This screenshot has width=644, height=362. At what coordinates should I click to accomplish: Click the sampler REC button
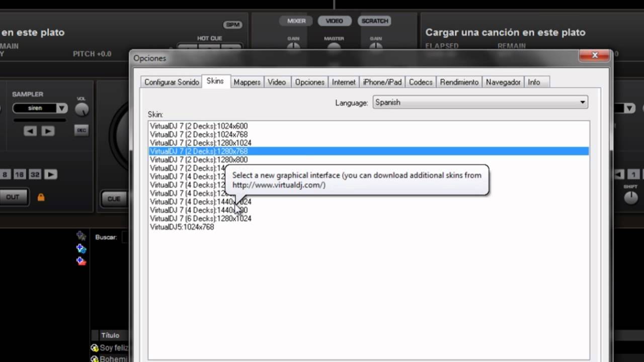click(x=81, y=130)
